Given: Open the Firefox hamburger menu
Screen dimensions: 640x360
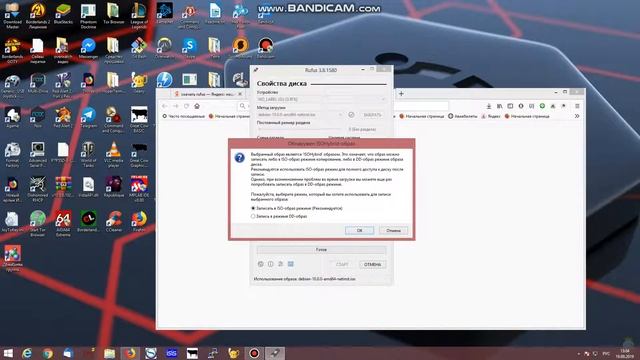Looking at the screenshot, I should [577, 106].
